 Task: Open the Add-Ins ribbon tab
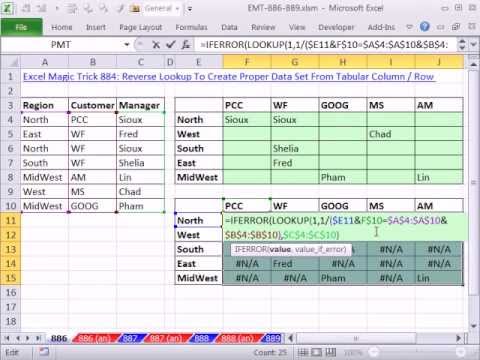[x=381, y=27]
